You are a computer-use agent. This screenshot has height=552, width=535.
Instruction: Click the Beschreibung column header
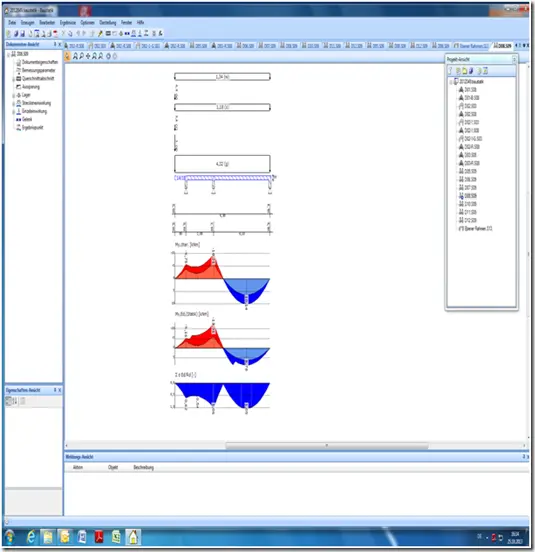point(144,468)
